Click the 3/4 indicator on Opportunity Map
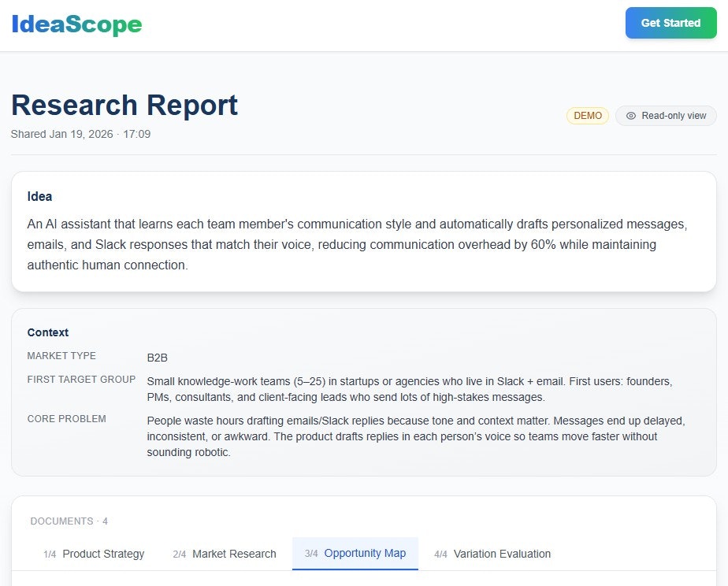 click(310, 554)
